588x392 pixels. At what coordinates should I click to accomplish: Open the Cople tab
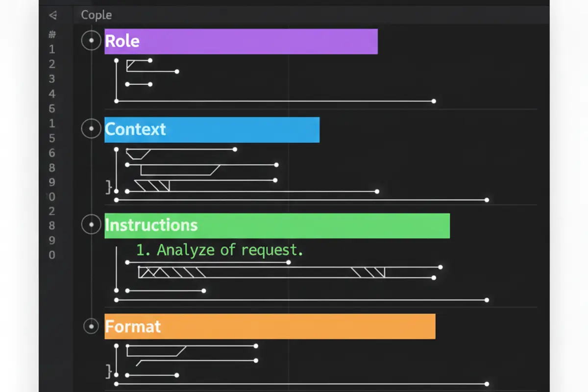coord(97,15)
